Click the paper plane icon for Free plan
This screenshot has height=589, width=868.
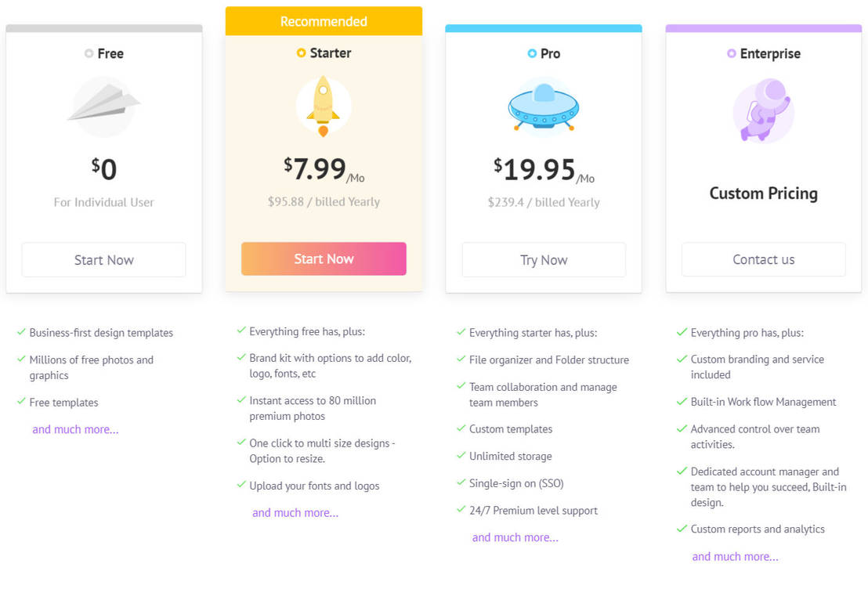pyautogui.click(x=103, y=106)
